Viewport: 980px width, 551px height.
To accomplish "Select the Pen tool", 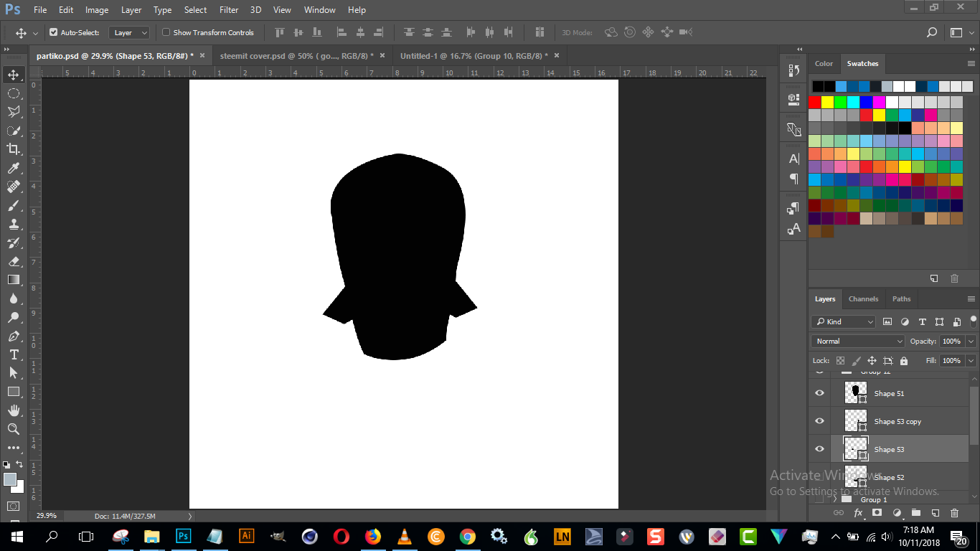I will click(14, 336).
